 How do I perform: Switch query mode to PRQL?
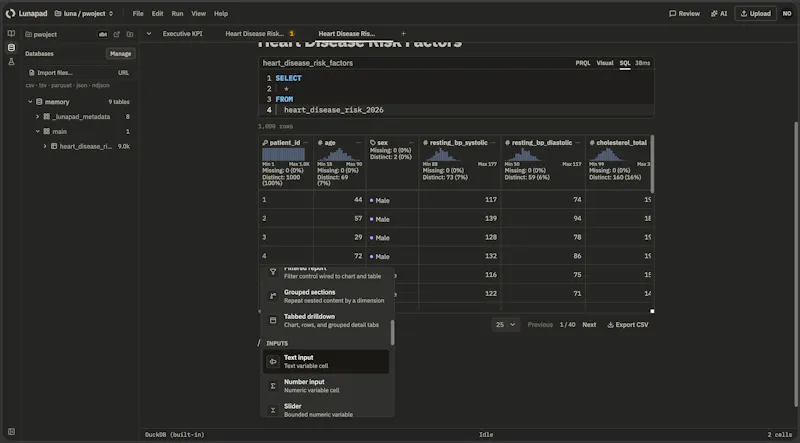point(583,63)
